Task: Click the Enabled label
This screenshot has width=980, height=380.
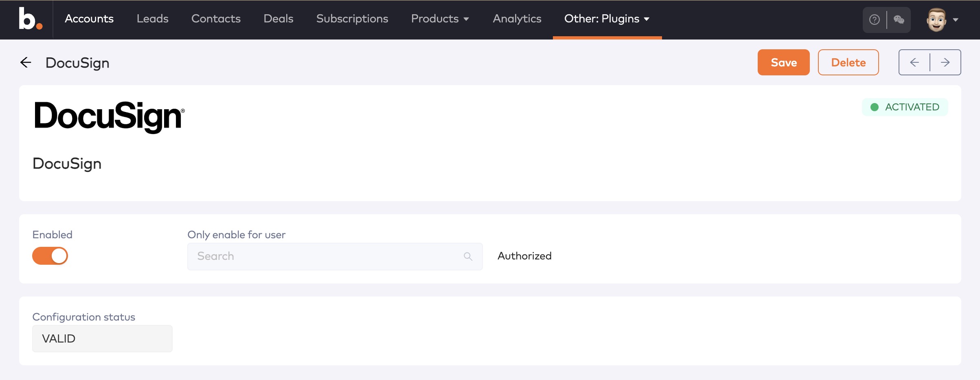Action: [52, 235]
